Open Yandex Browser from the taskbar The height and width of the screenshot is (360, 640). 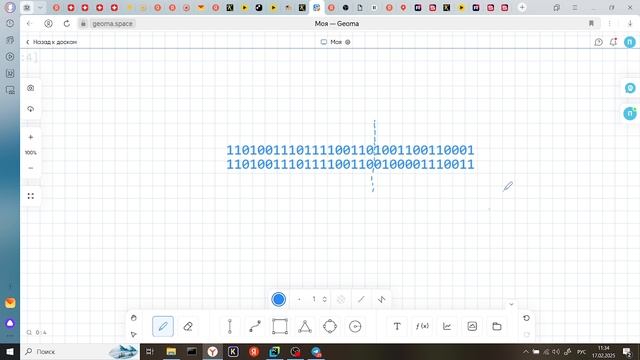coord(212,351)
